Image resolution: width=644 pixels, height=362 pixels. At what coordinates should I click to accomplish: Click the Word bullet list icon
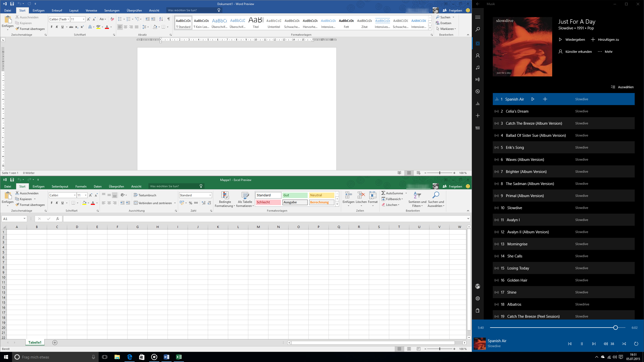pyautogui.click(x=120, y=19)
